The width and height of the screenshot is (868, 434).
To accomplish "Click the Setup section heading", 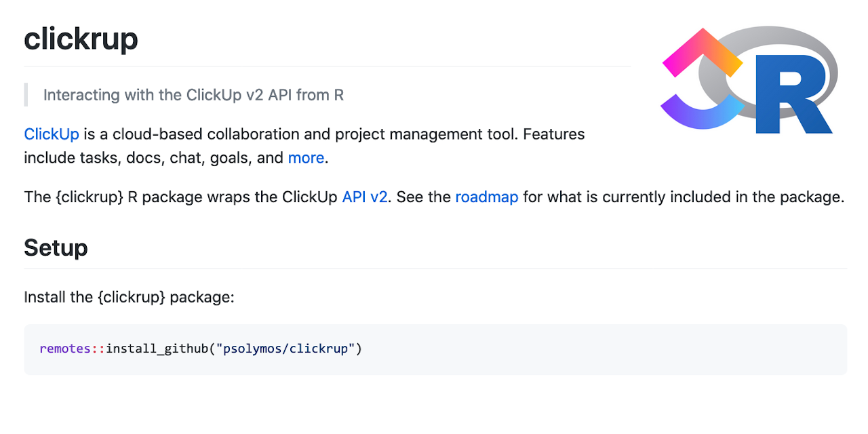I will pos(56,248).
